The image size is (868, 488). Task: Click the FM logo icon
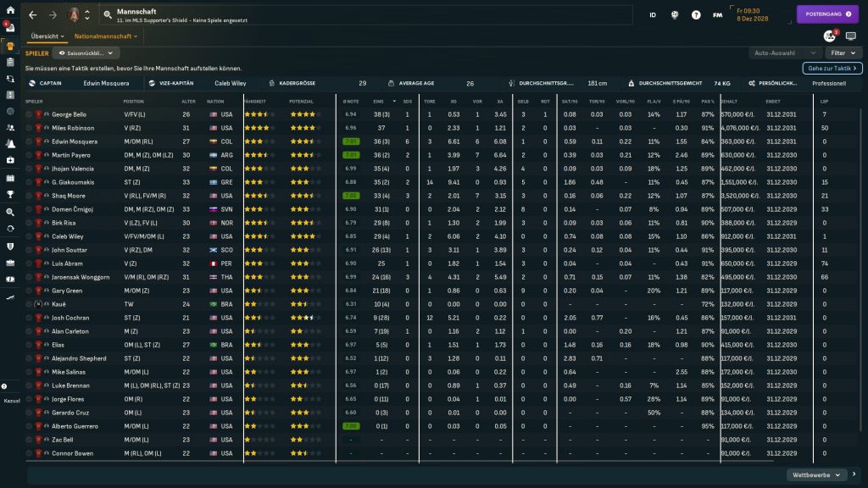[718, 15]
